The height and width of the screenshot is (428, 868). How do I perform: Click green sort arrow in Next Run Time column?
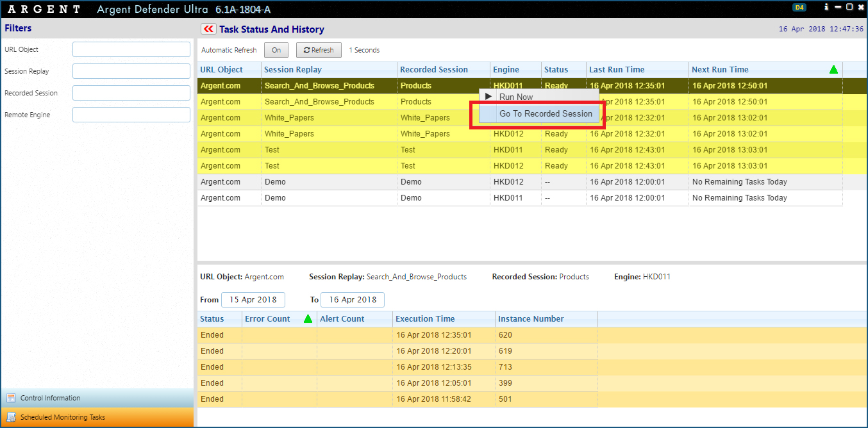(833, 69)
